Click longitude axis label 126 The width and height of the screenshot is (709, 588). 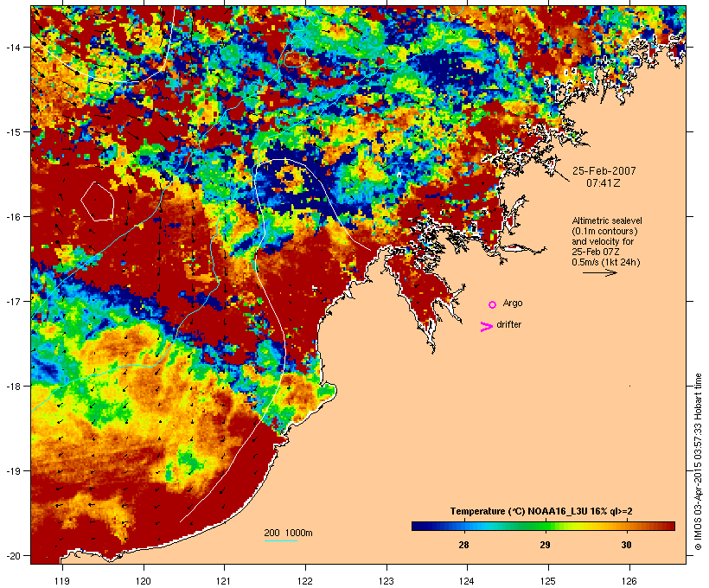tap(629, 581)
